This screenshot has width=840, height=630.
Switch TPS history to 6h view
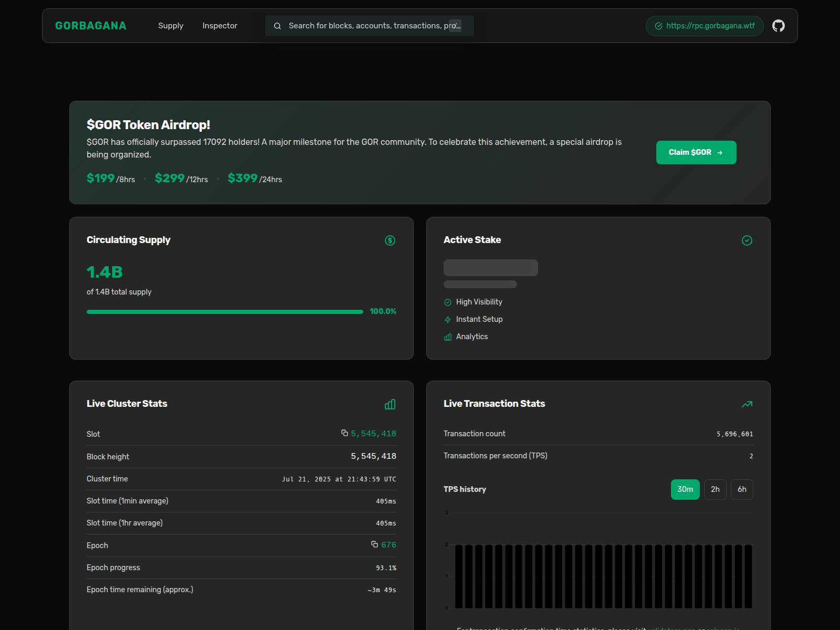(742, 489)
